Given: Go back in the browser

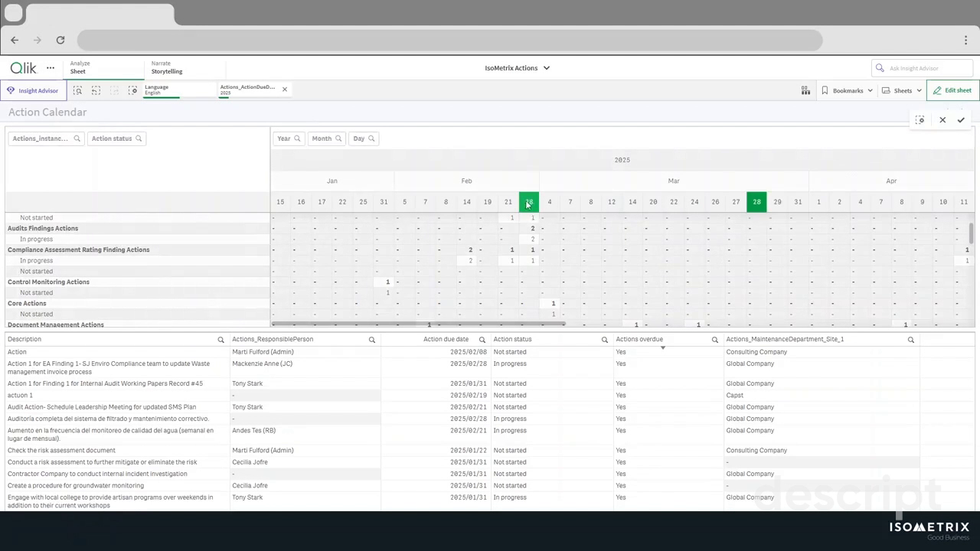Looking at the screenshot, I should coord(15,40).
